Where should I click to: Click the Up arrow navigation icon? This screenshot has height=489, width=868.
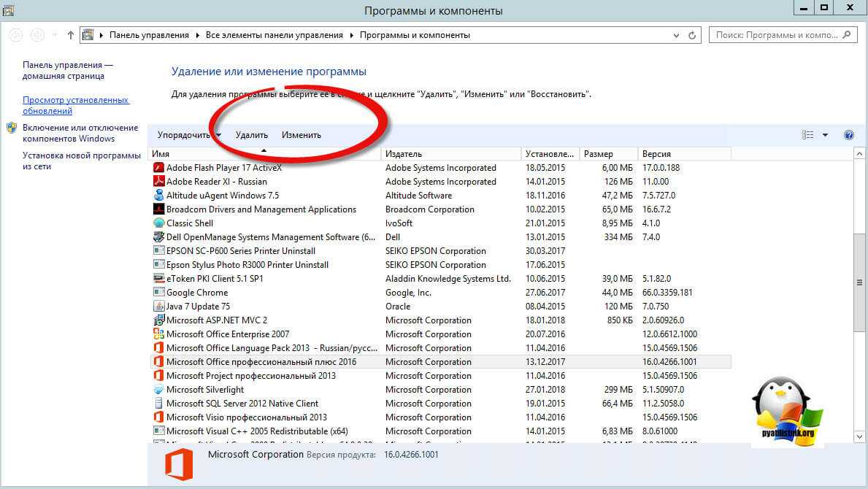pos(71,35)
